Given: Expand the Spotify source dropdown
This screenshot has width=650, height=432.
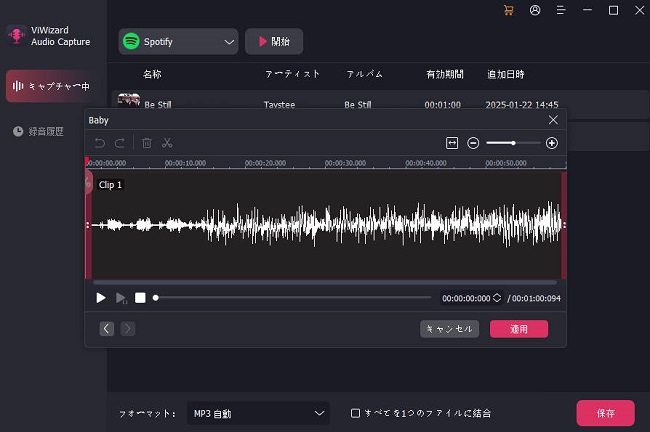Looking at the screenshot, I should click(178, 41).
